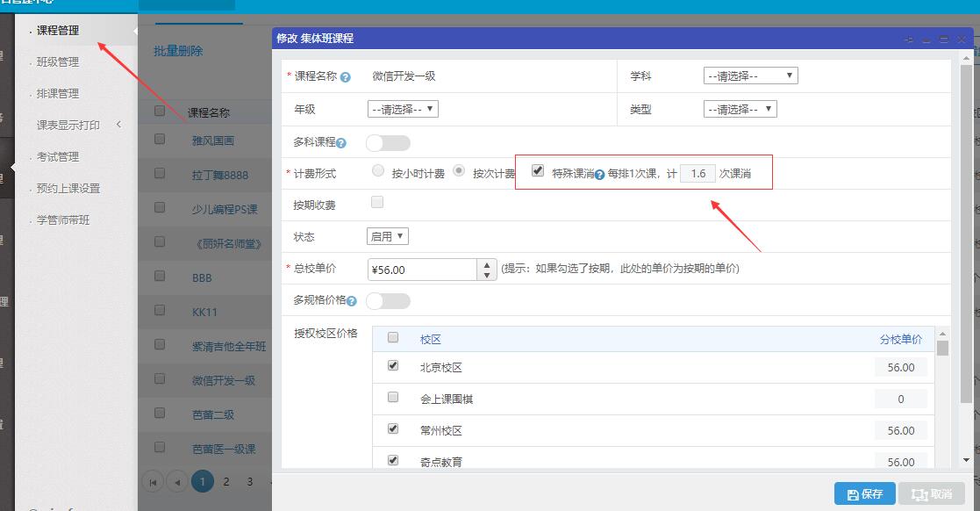Screen dimensions: 980x511
Task: Select current page 1 button
Action: [x=202, y=482]
